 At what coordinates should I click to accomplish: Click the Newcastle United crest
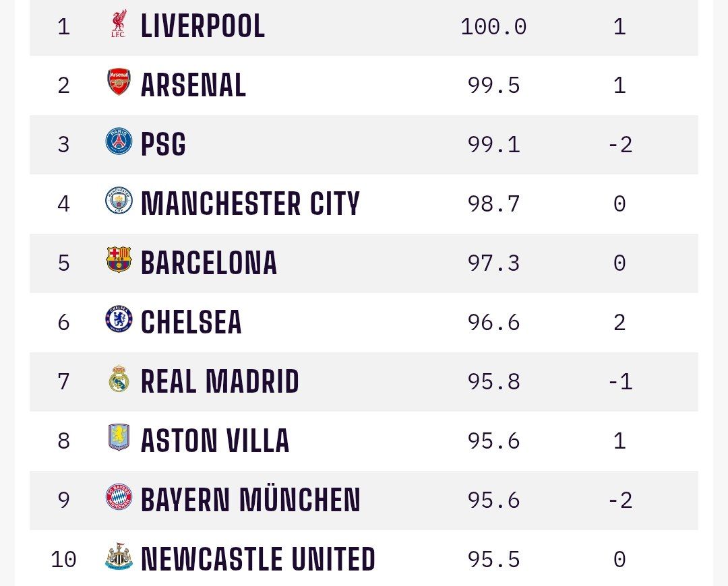point(119,558)
